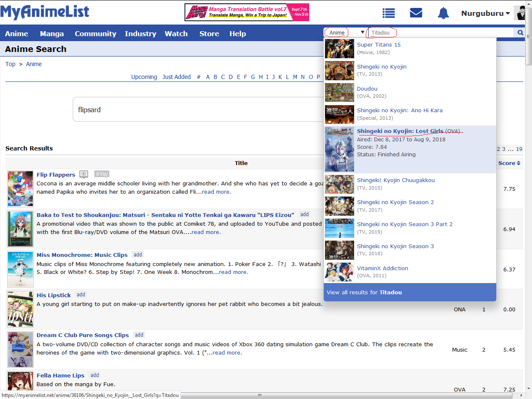Click the Score column sort arrows
Image resolution: width=532 pixels, height=399 pixels.
(518, 163)
